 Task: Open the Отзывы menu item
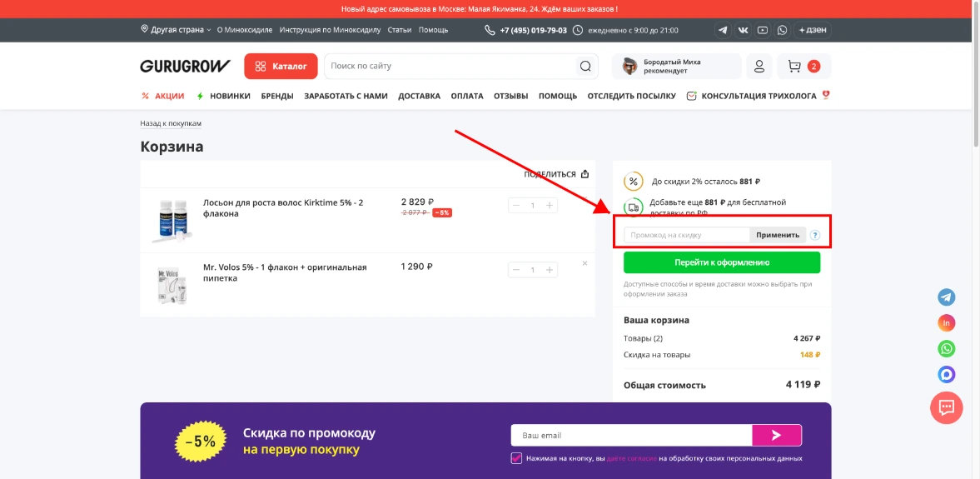511,97
